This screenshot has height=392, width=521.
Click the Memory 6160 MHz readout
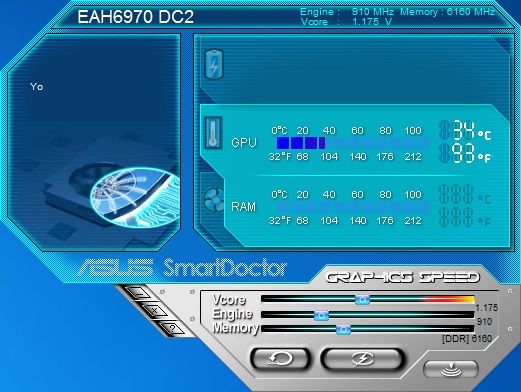coord(447,12)
